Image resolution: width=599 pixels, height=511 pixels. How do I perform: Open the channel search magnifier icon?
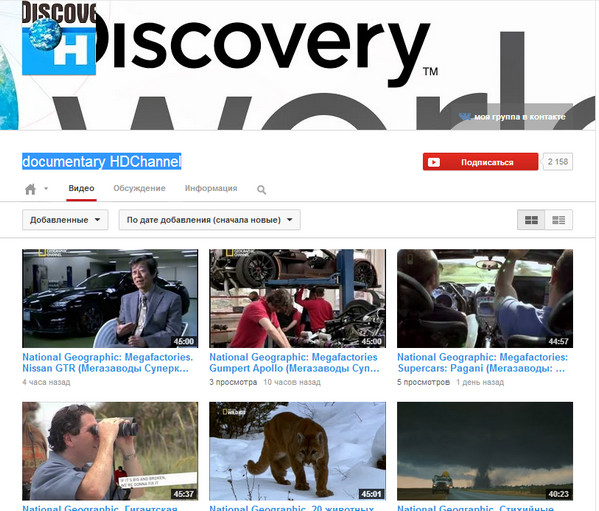point(261,189)
